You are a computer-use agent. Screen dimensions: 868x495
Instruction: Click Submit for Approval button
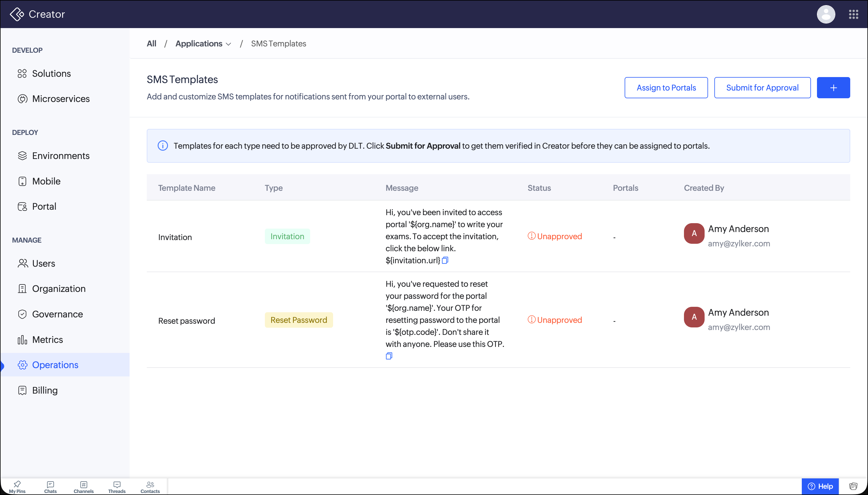(762, 88)
